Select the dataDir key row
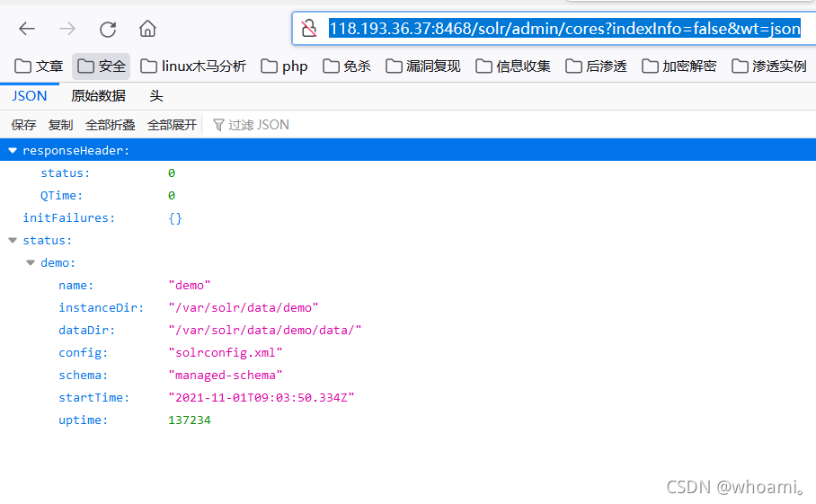This screenshot has width=816, height=504. pos(408,331)
